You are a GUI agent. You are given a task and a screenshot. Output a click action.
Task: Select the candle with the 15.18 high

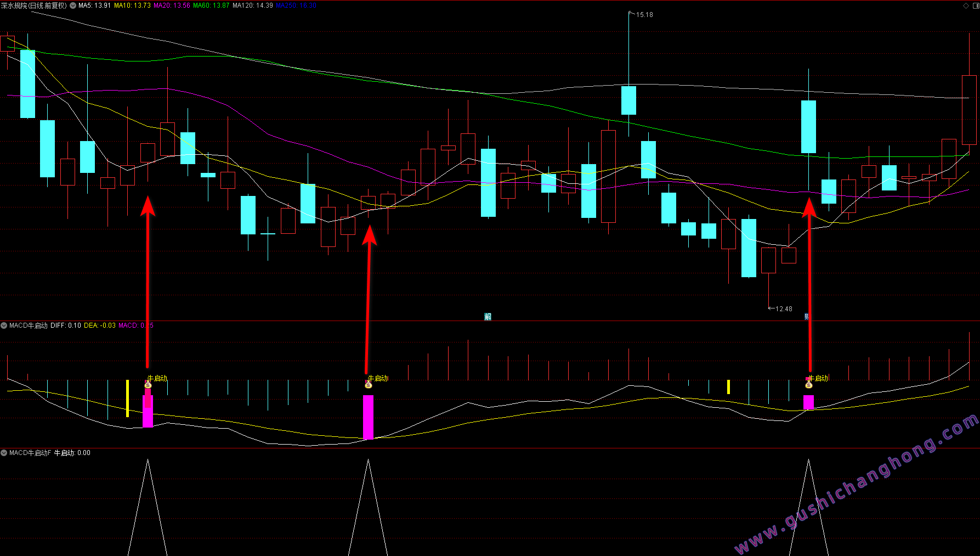coord(628,100)
